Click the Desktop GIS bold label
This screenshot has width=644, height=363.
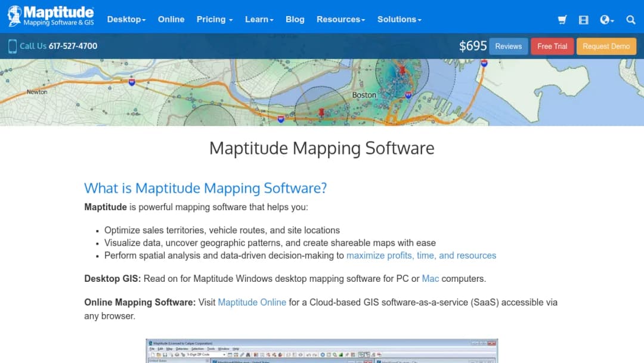(x=113, y=279)
